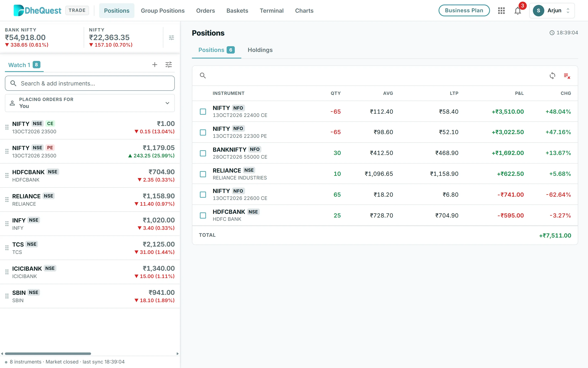Image resolution: width=588 pixels, height=368 pixels.
Task: Focus the Search & add instruments field
Action: [x=90, y=83]
